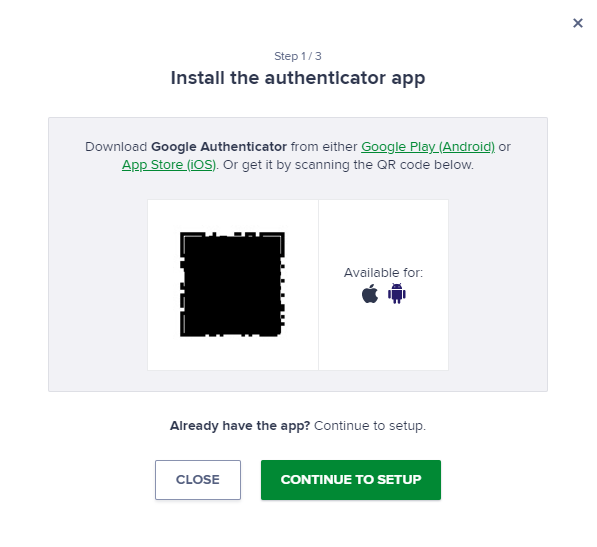Image resolution: width=597 pixels, height=547 pixels.
Task: Click the blacked-out QR code image
Action: pyautogui.click(x=232, y=284)
